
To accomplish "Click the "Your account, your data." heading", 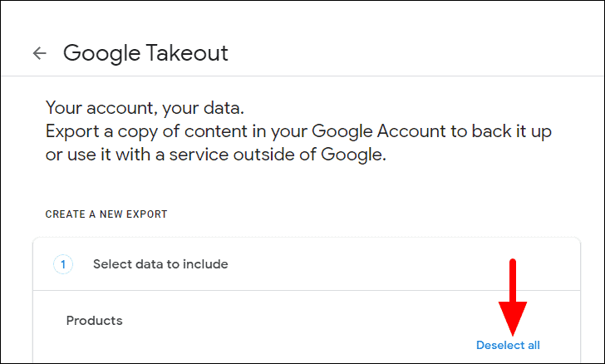I will point(145,108).
